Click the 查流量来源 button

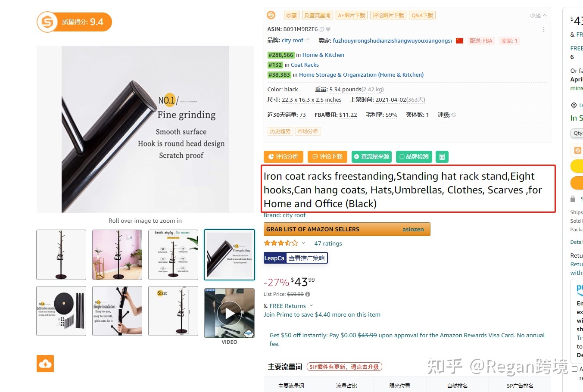(x=371, y=157)
